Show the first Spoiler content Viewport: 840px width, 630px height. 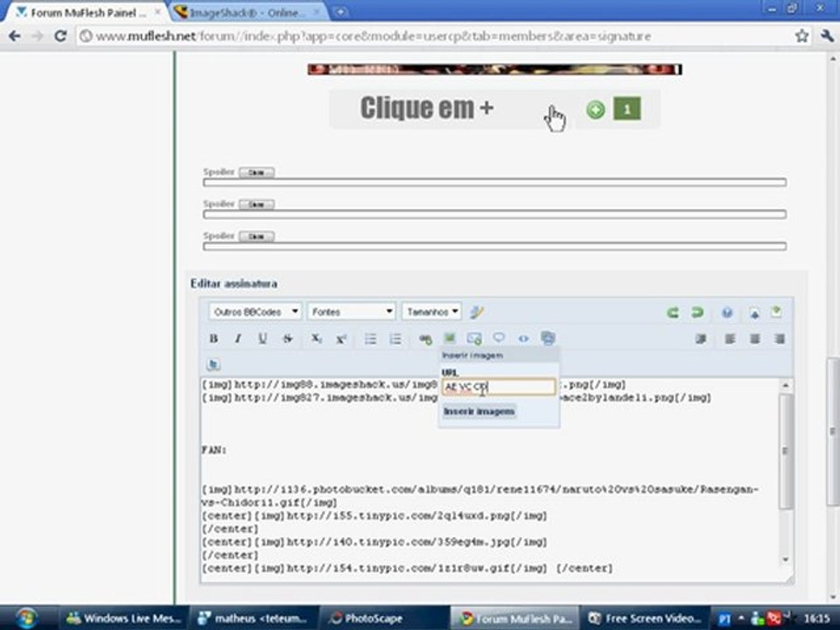click(256, 172)
